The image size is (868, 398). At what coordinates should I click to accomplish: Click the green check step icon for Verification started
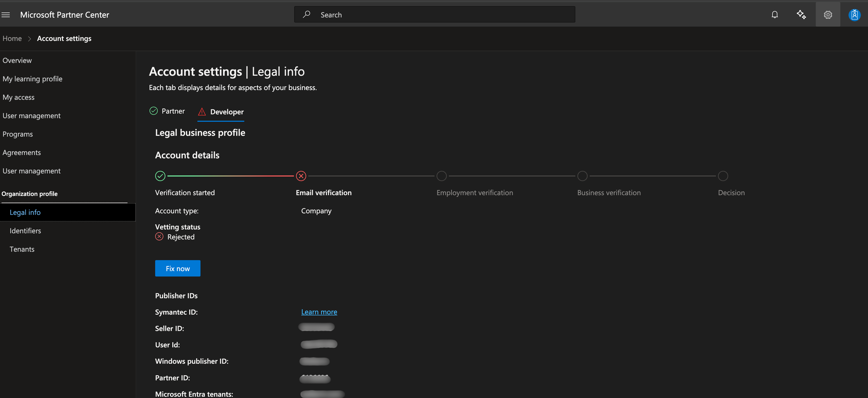(x=160, y=176)
